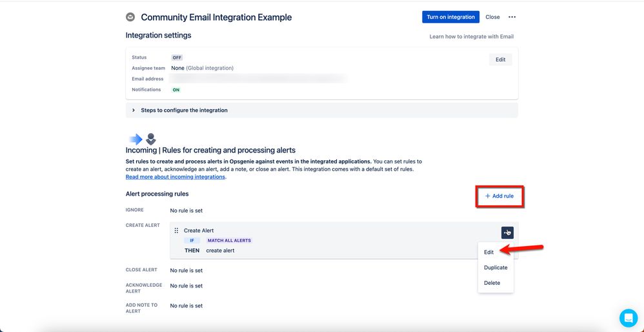Screen dimensions: 644x332
Task: Click the Incoming rules section heading
Action: pos(211,150)
